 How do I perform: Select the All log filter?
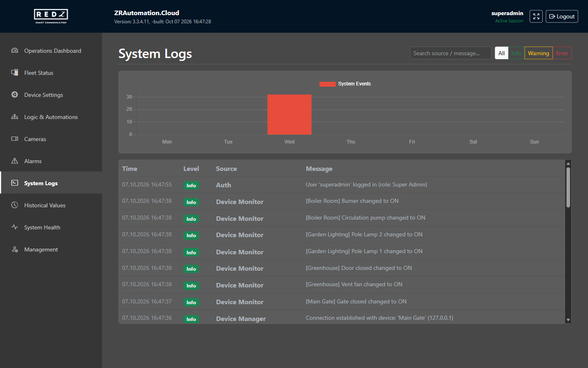click(x=501, y=53)
